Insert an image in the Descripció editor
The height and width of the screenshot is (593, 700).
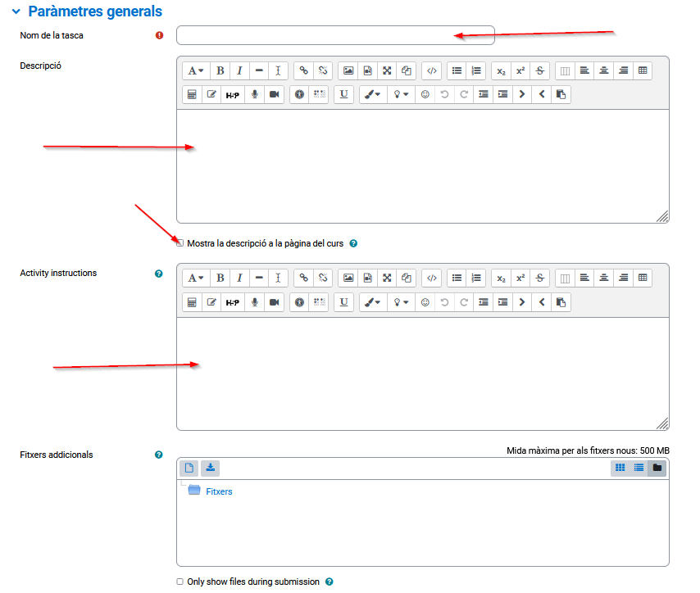pos(348,70)
